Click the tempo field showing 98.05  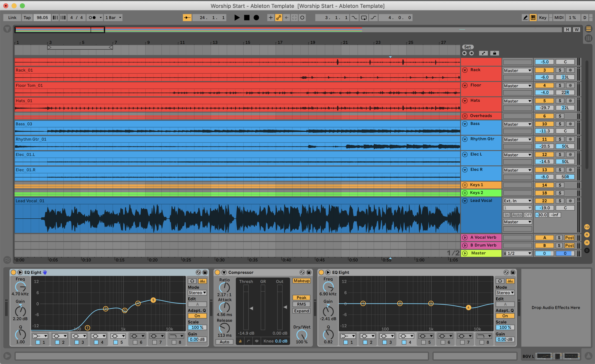42,18
